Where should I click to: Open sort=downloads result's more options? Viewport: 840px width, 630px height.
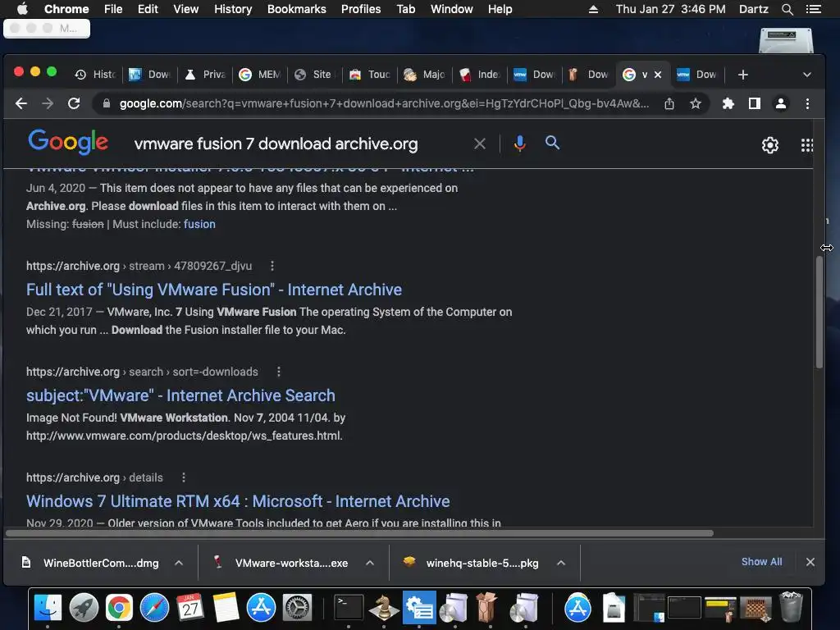pyautogui.click(x=279, y=372)
